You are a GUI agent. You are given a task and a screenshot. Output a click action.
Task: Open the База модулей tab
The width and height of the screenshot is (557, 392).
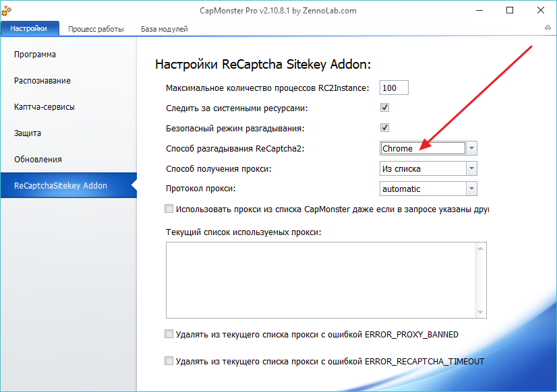(x=164, y=29)
